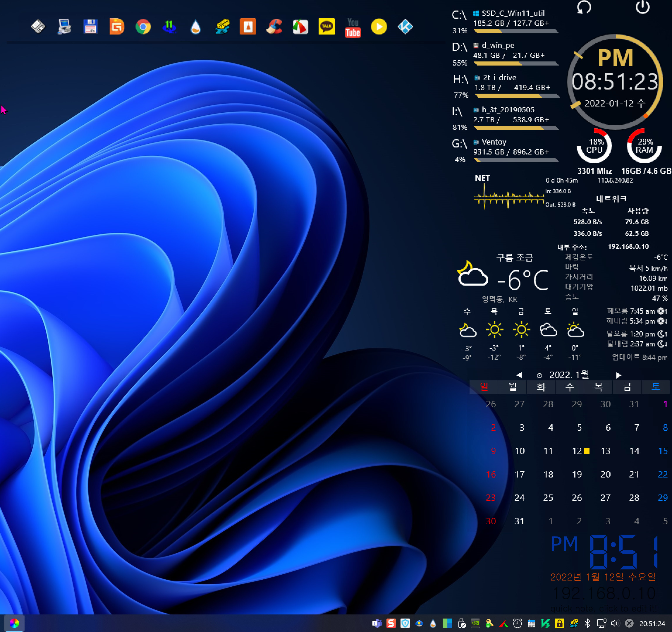Click the today circle beside 2022. 1월
The width and height of the screenshot is (672, 632).
539,375
